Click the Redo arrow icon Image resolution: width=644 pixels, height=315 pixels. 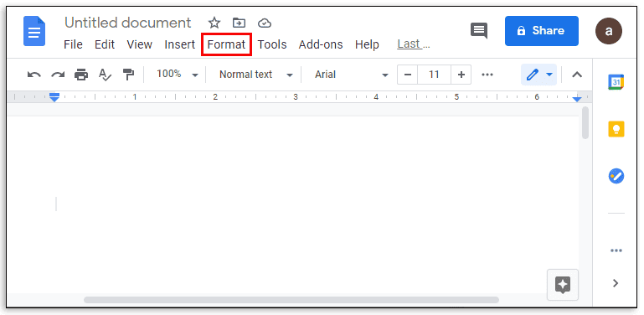tap(58, 75)
